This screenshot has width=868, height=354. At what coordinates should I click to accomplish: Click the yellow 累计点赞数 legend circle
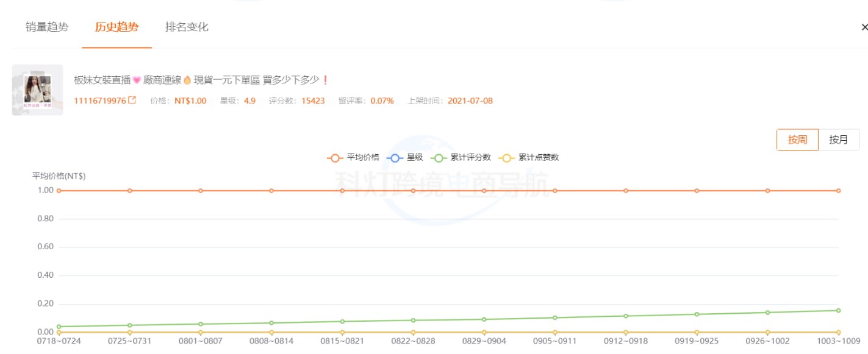tap(507, 157)
